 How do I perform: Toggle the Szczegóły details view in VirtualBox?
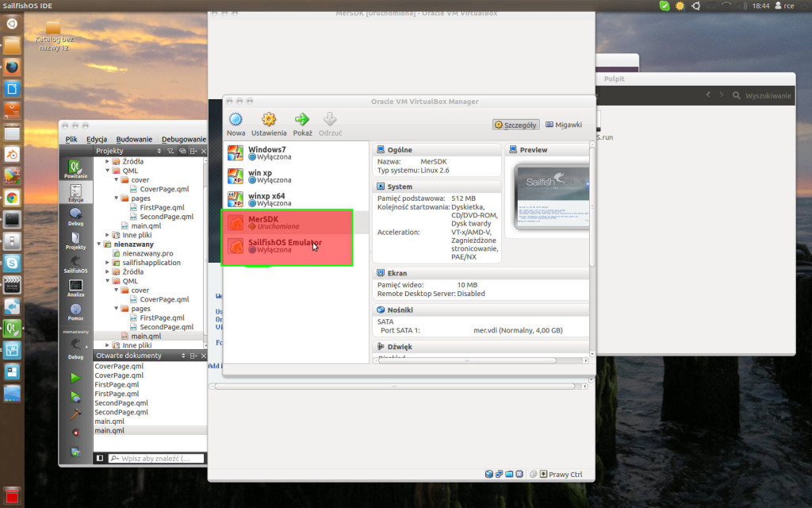[x=516, y=124]
